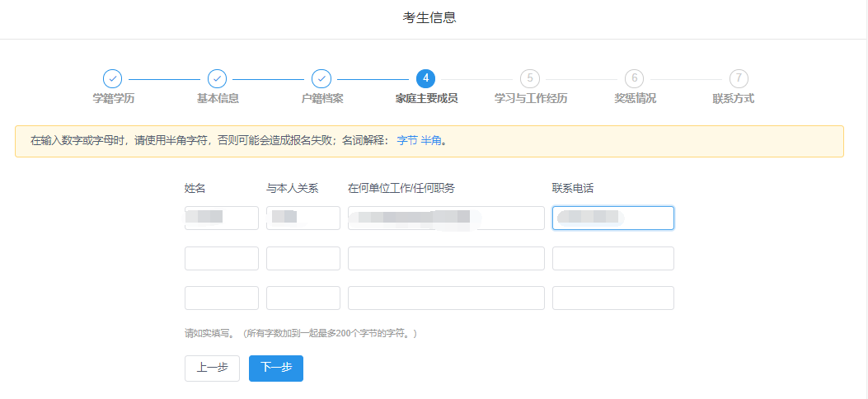868x399 pixels.
Task: Select the second row 联系电话 input field
Action: (612, 258)
